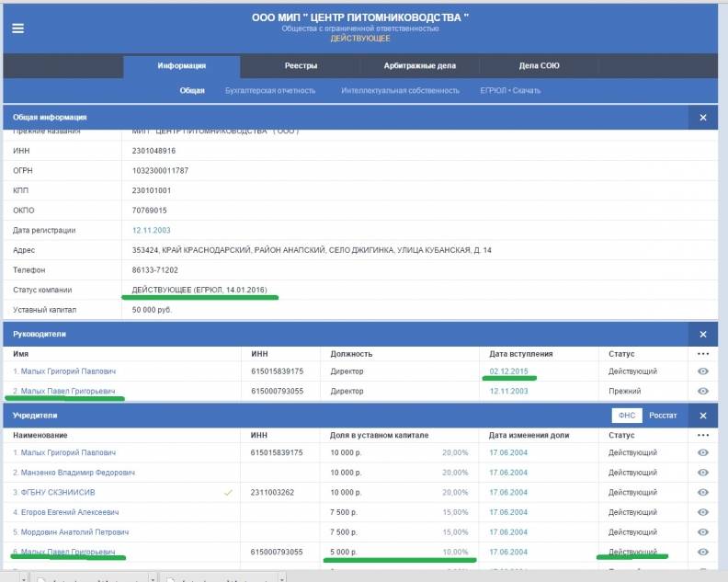Toggle eye icon for Егоров Евгений Алексеевич
Viewport: 728px width, 582px height.
(x=703, y=512)
